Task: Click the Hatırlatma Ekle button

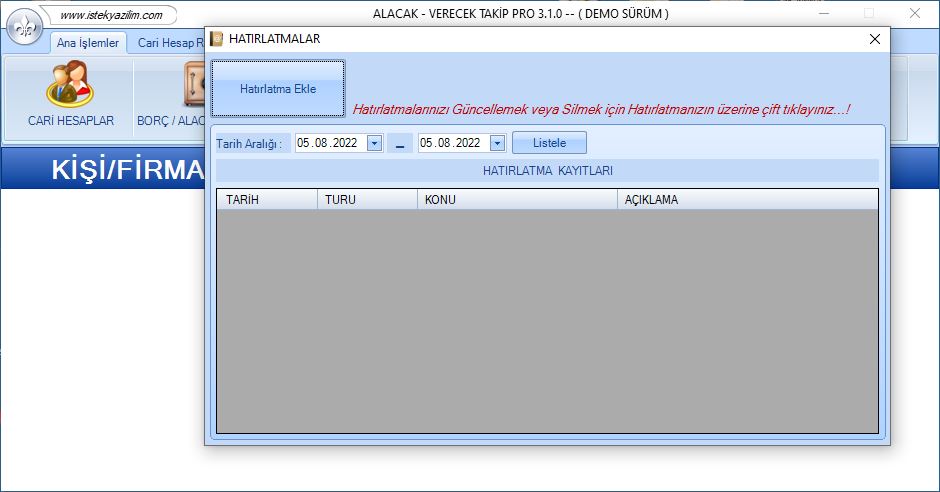Action: coord(278,89)
